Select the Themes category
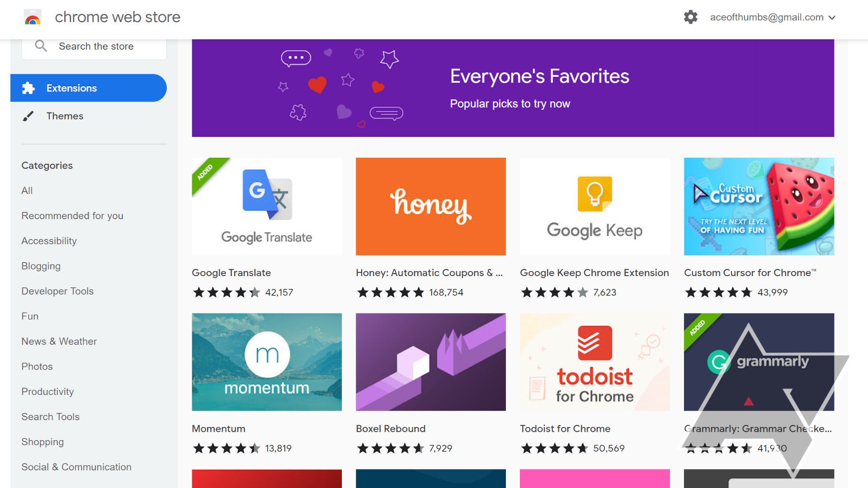The height and width of the screenshot is (488, 868). (65, 116)
